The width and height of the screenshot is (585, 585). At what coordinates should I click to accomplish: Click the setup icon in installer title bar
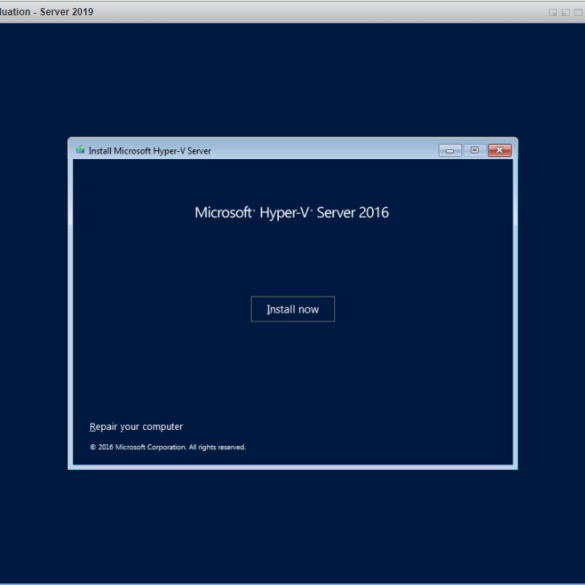80,150
